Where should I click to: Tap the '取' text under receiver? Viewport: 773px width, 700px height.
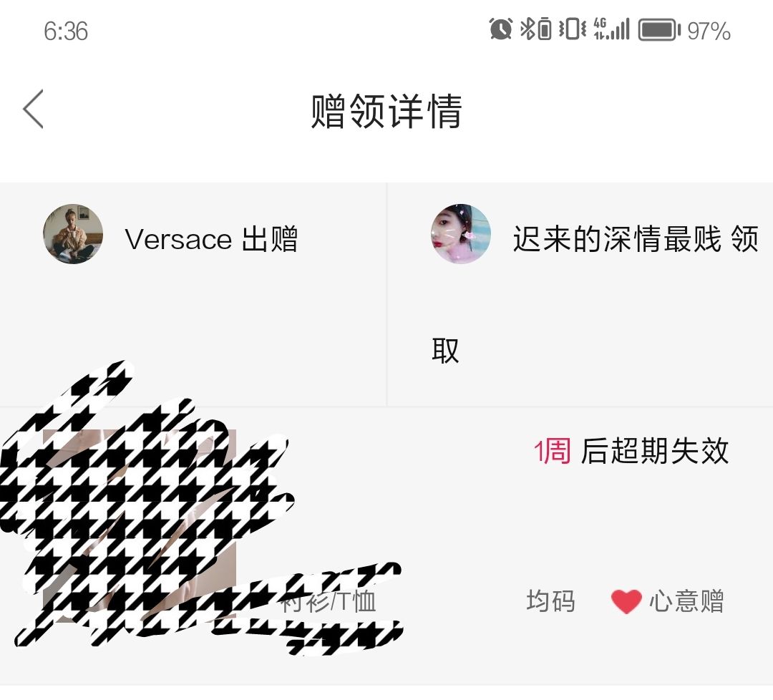[x=445, y=351]
